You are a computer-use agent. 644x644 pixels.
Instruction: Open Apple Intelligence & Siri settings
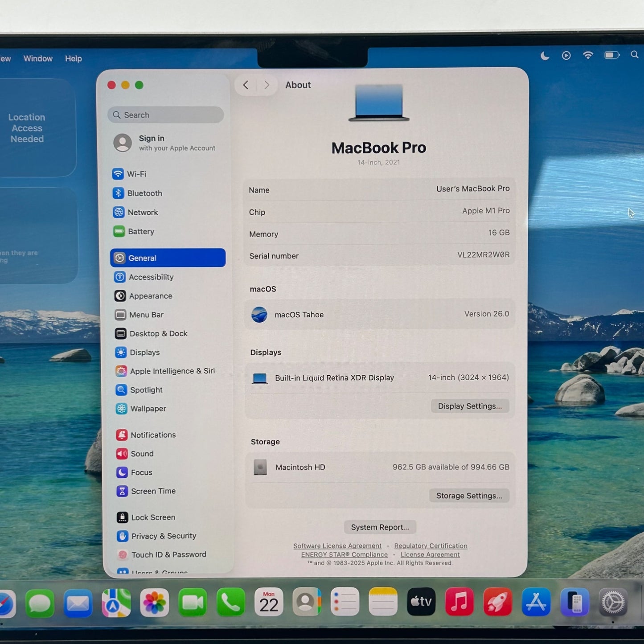coord(172,371)
